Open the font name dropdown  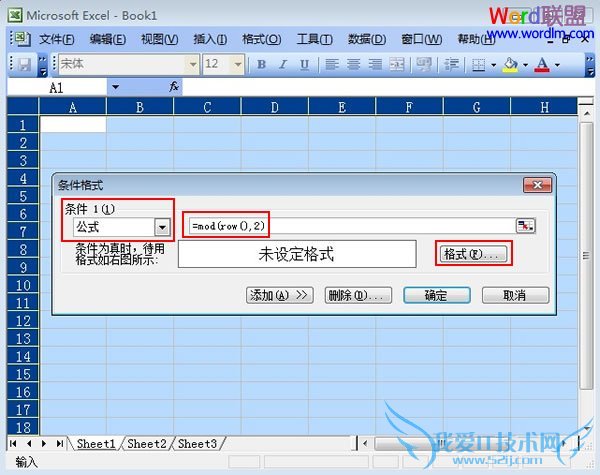tap(193, 64)
